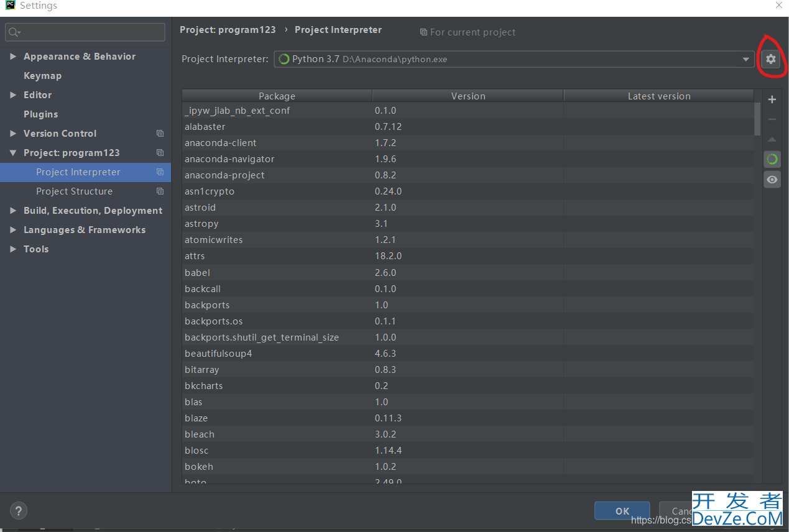Viewport: 789px width, 532px height.
Task: Expand the Appearance & Behavior section
Action: [13, 57]
